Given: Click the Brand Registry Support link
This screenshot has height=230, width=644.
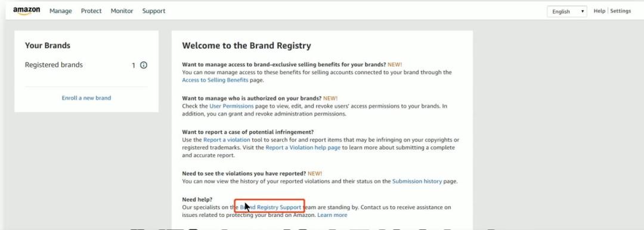Looking at the screenshot, I should pos(270,207).
